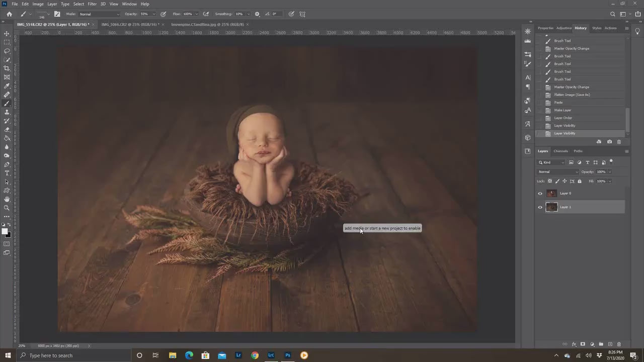Viewport: 644px width, 362px height.
Task: Select the Move tool
Action: click(x=7, y=34)
